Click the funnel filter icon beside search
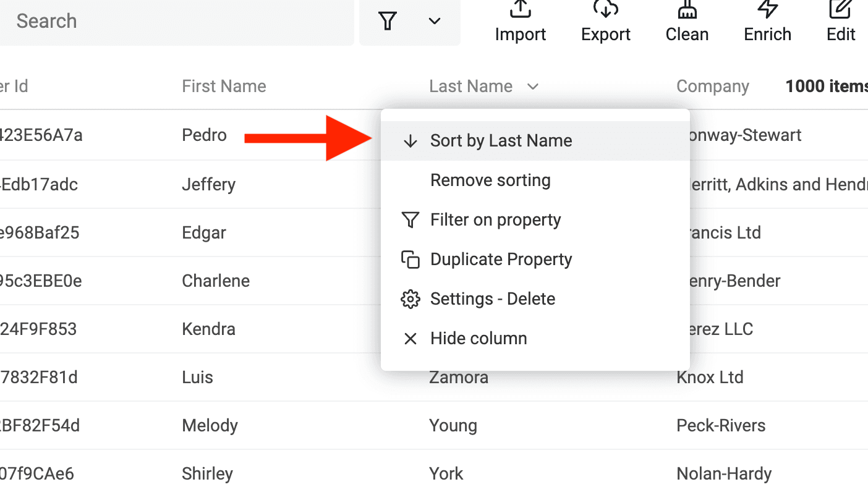This screenshot has height=487, width=868. 388,21
